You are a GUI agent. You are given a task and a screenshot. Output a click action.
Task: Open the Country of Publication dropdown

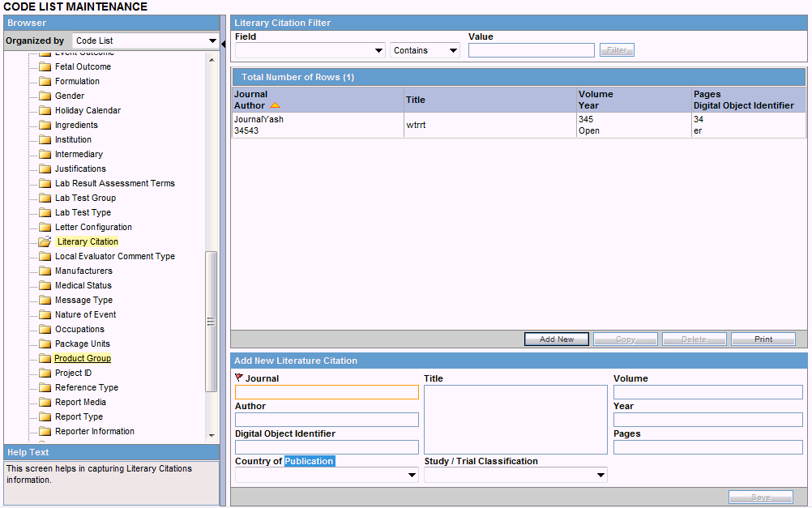327,475
